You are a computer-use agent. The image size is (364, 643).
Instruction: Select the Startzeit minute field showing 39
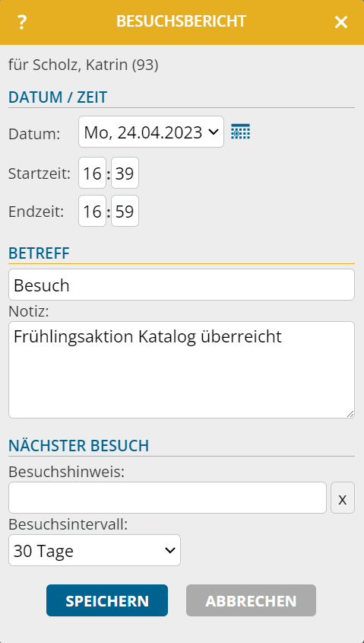coord(125,173)
